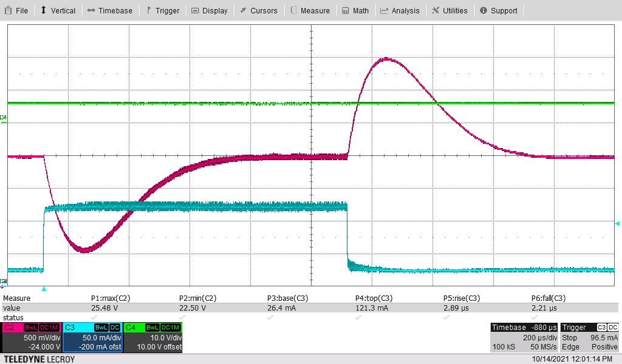Click the Analysis chart icon

coord(384,10)
